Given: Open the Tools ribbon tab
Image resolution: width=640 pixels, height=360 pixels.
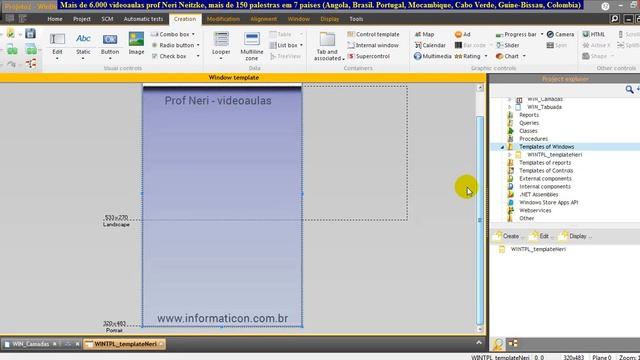Looking at the screenshot, I should pos(356,19).
